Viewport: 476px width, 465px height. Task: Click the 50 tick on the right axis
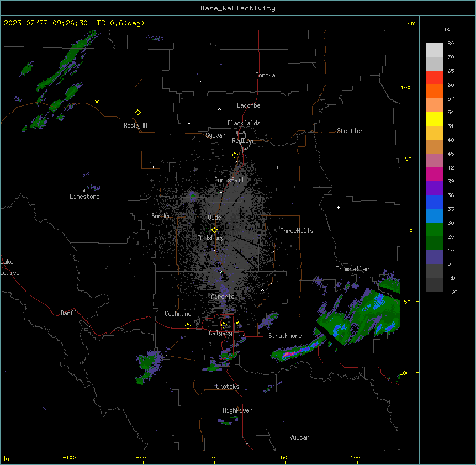click(408, 158)
